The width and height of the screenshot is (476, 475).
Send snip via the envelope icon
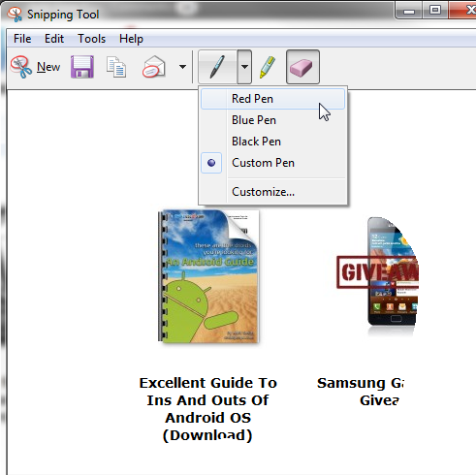point(154,67)
